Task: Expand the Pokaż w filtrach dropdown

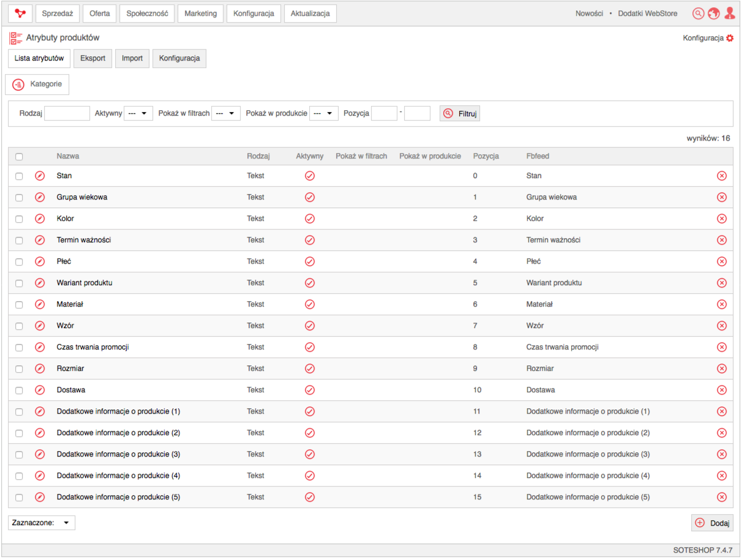Action: [x=226, y=113]
